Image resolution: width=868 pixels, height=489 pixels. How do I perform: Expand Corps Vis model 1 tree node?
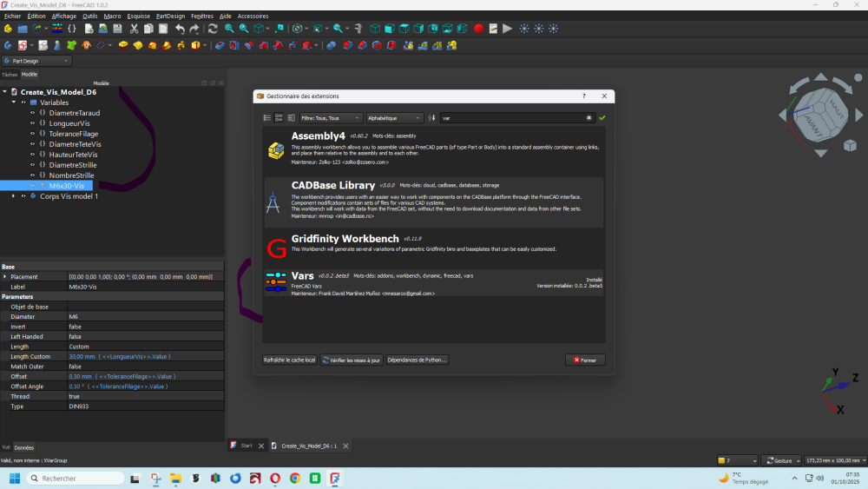(x=14, y=196)
